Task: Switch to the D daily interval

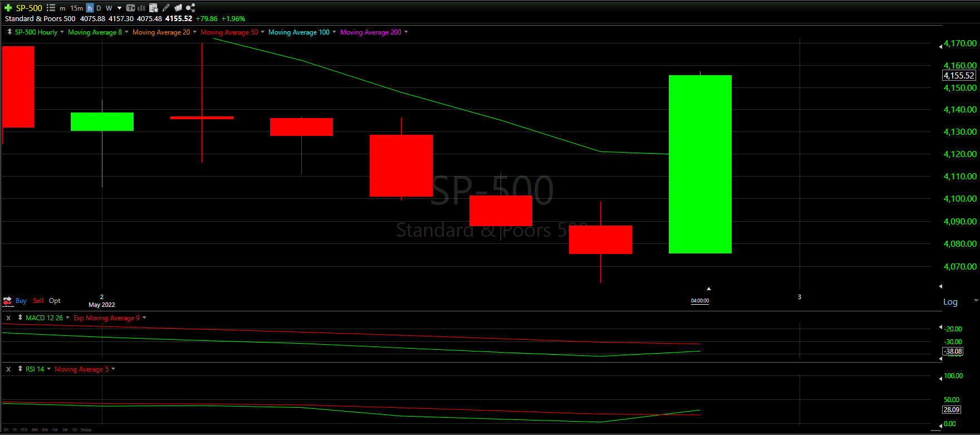Action: point(99,8)
